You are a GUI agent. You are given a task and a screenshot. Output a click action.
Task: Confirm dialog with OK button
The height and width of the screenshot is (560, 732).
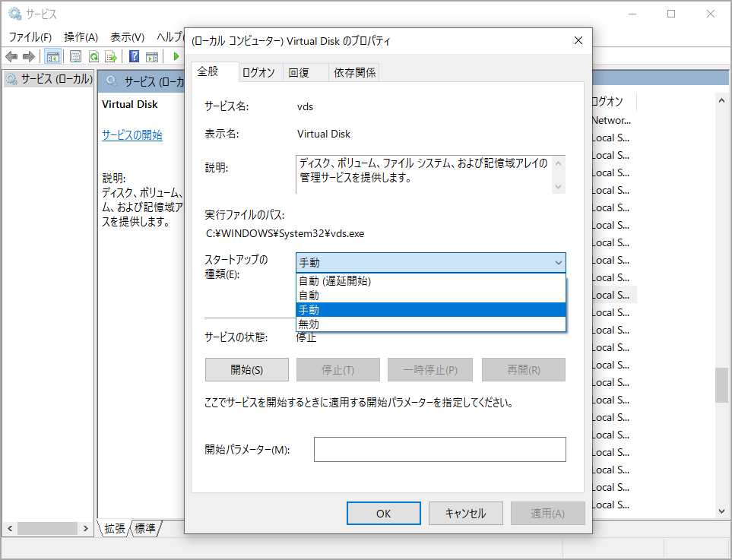point(384,514)
